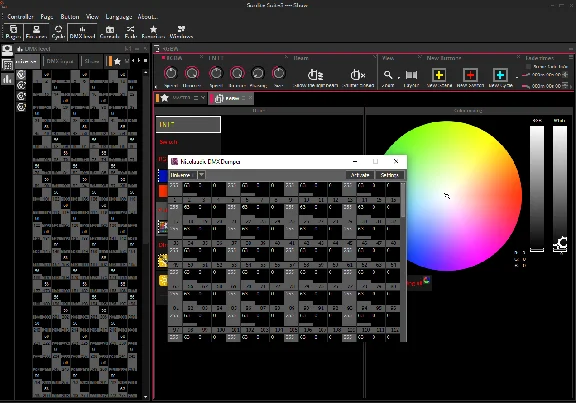Open the Language menu

[119, 17]
